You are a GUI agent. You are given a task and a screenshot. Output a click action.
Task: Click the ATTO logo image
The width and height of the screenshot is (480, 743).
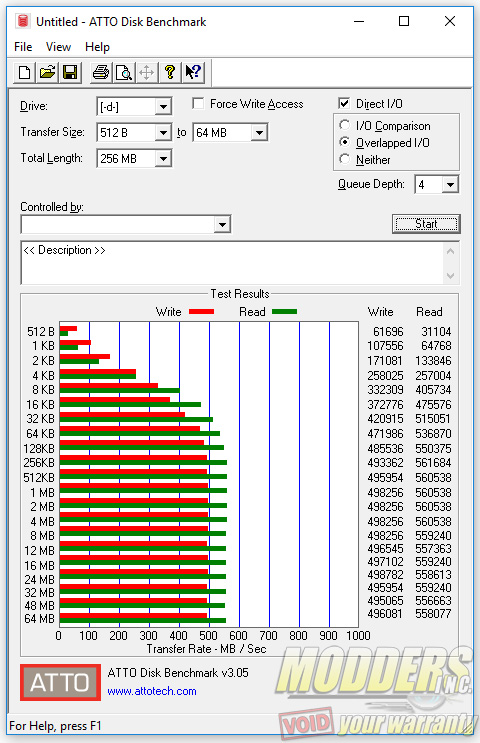(x=60, y=682)
